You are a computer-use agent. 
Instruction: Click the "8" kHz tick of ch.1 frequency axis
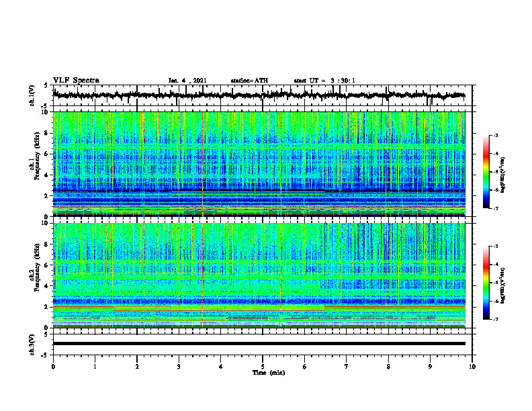(46, 133)
